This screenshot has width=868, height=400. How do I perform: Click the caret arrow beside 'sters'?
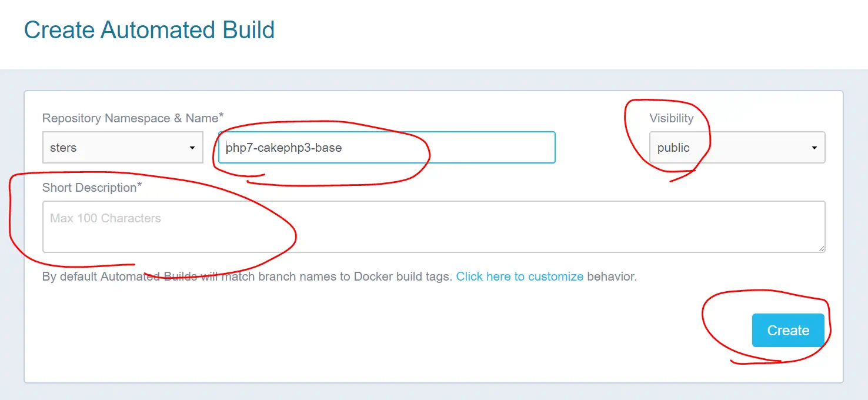tap(192, 148)
